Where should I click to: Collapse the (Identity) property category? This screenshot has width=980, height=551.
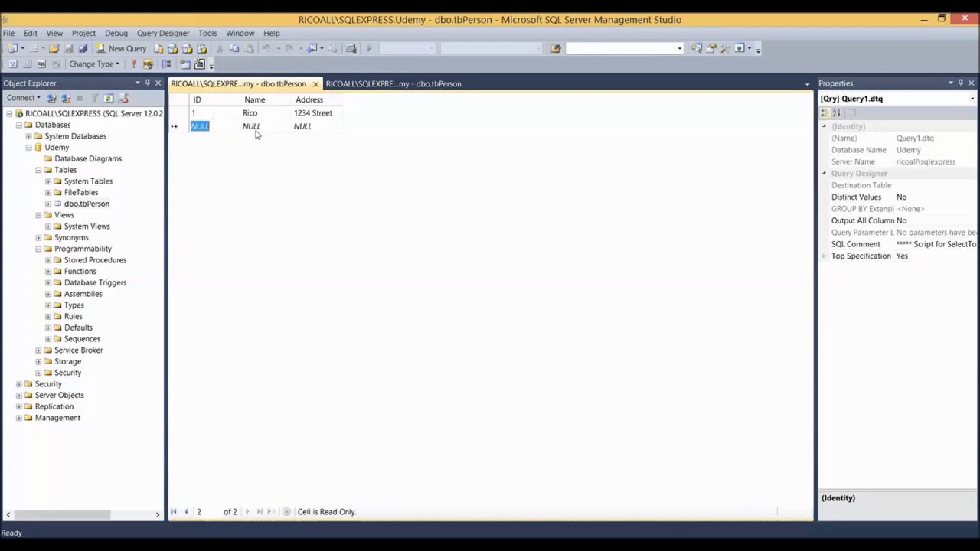tap(825, 126)
